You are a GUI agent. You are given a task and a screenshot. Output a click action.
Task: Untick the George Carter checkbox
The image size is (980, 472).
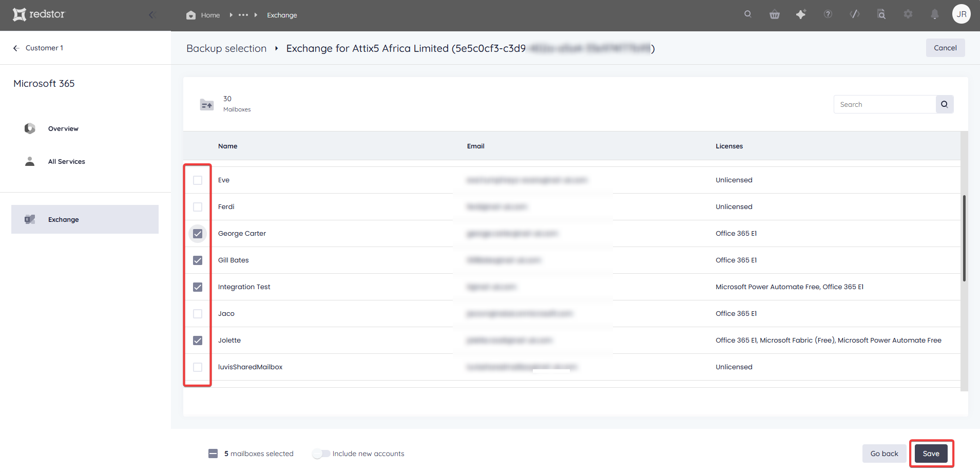tap(198, 234)
